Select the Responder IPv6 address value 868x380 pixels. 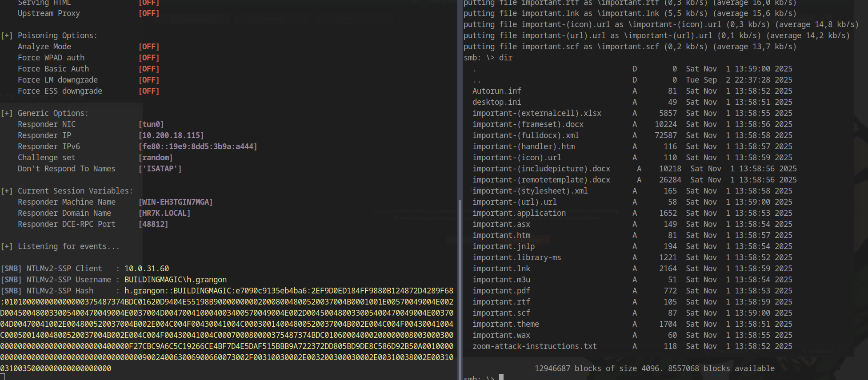(x=198, y=146)
